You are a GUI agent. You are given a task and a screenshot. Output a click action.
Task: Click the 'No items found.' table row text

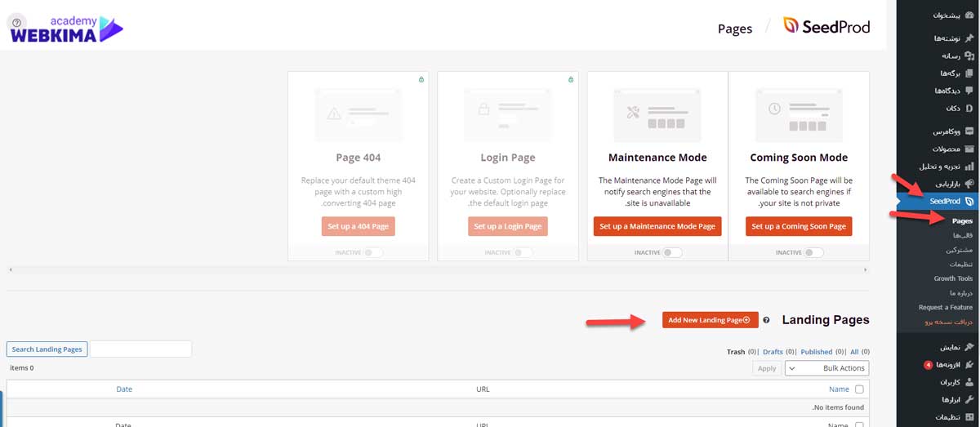click(x=838, y=407)
